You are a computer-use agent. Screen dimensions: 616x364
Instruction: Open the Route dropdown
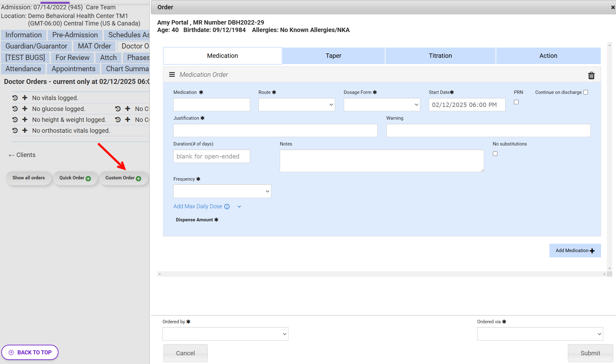[x=296, y=105]
